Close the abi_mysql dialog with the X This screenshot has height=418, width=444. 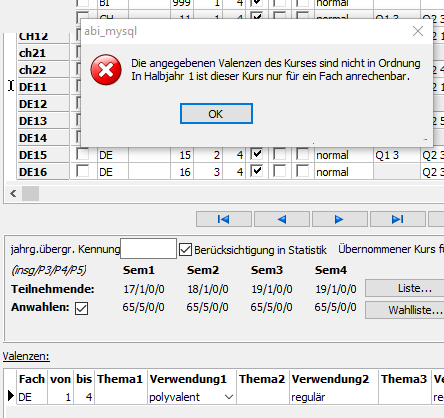tap(418, 31)
